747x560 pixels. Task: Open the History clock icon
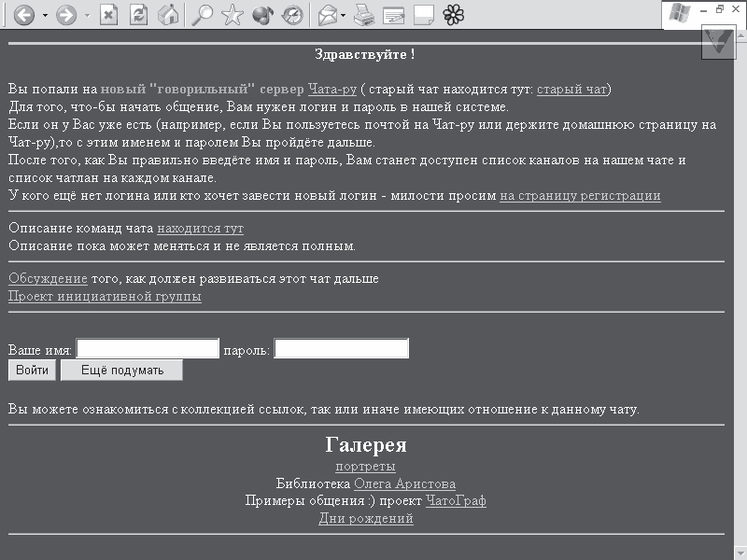tap(292, 15)
